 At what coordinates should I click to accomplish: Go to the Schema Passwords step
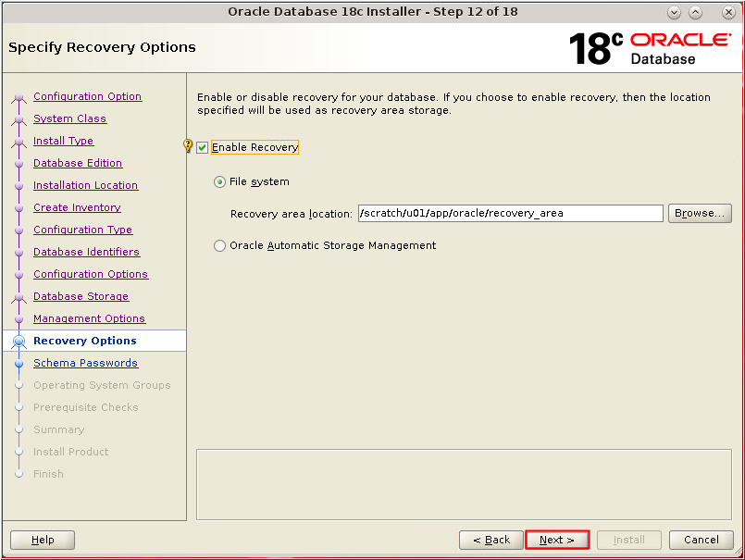[x=85, y=363]
